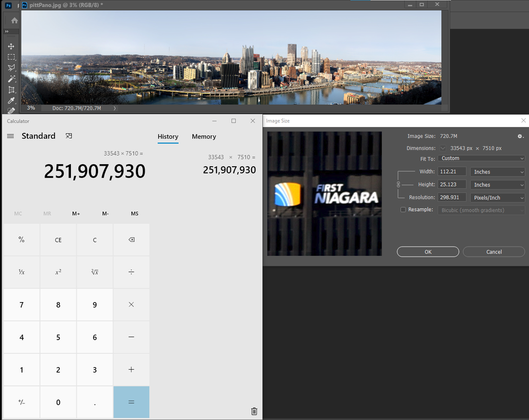Click the 3% zoom level field
The image size is (529, 420).
click(31, 108)
